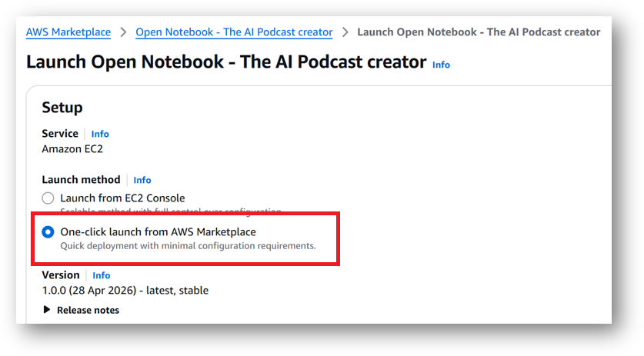
Task: Click 'Quick deployment with minimal configuration requirements.' description
Action: pos(188,246)
